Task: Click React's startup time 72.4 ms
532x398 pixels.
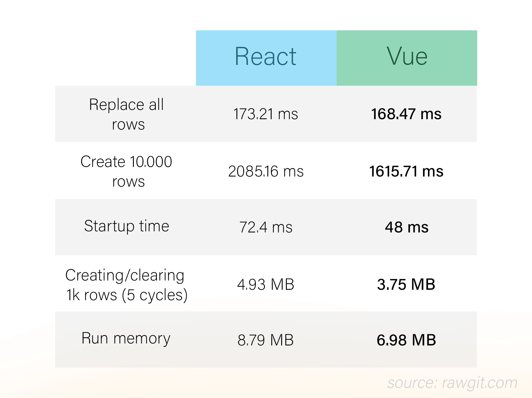Action: coord(266,227)
